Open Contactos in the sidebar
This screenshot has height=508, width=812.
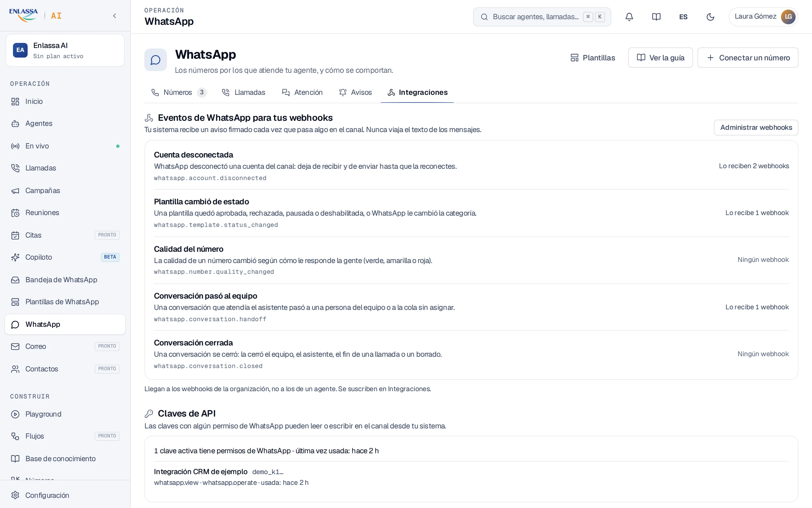tap(65, 369)
